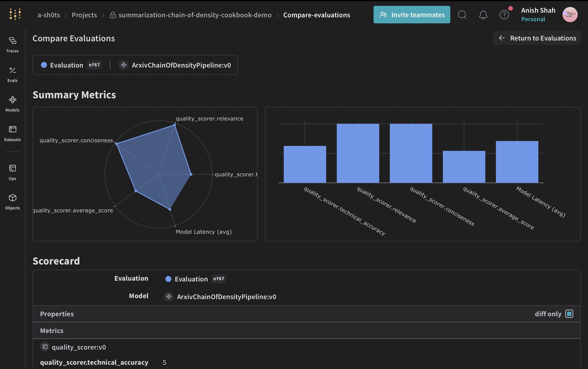Select the Ops sidebar icon
This screenshot has width=588, height=369.
pos(12,172)
